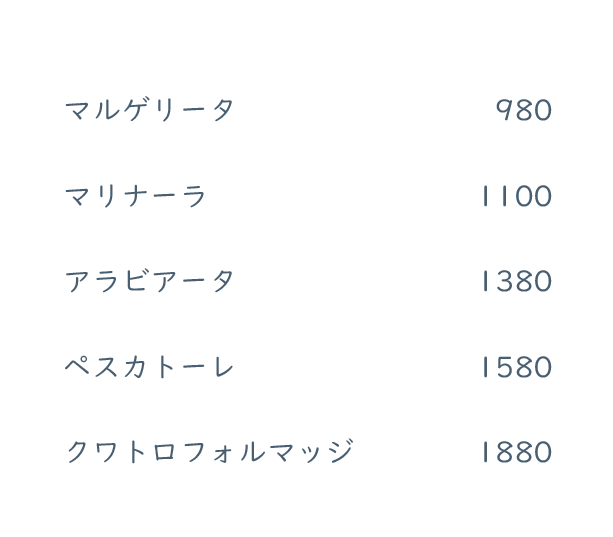Open the dish priced at 1580

[149, 368]
